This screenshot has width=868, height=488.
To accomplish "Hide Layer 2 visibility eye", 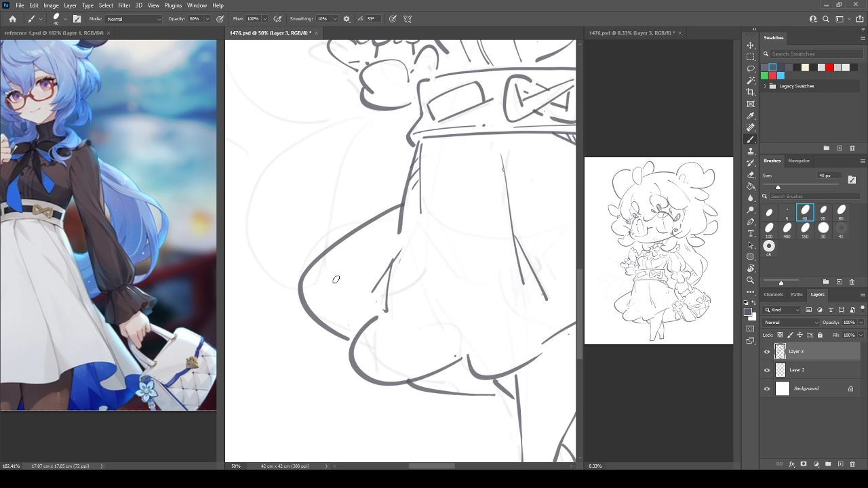I will point(767,370).
